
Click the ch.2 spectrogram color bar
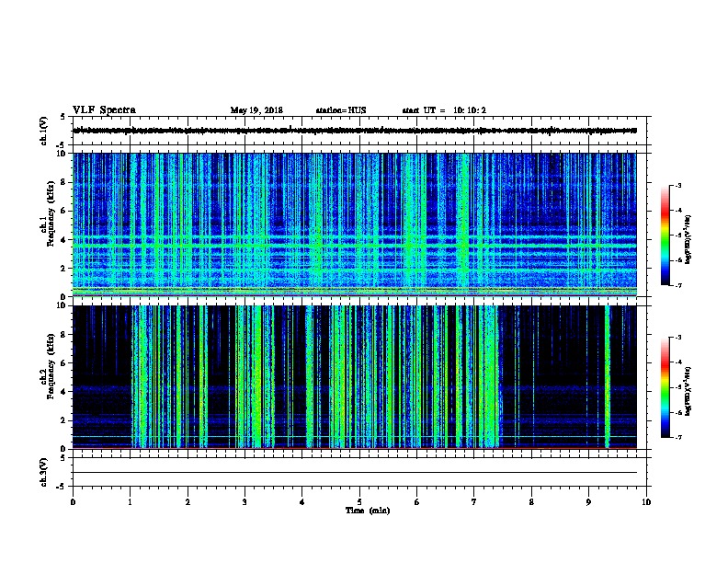point(665,387)
